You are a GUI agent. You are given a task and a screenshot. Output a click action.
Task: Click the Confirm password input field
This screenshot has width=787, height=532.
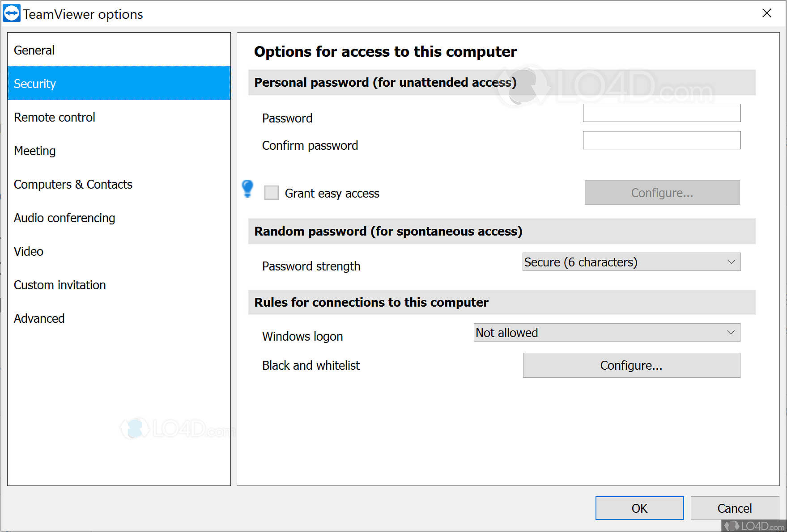click(x=661, y=140)
